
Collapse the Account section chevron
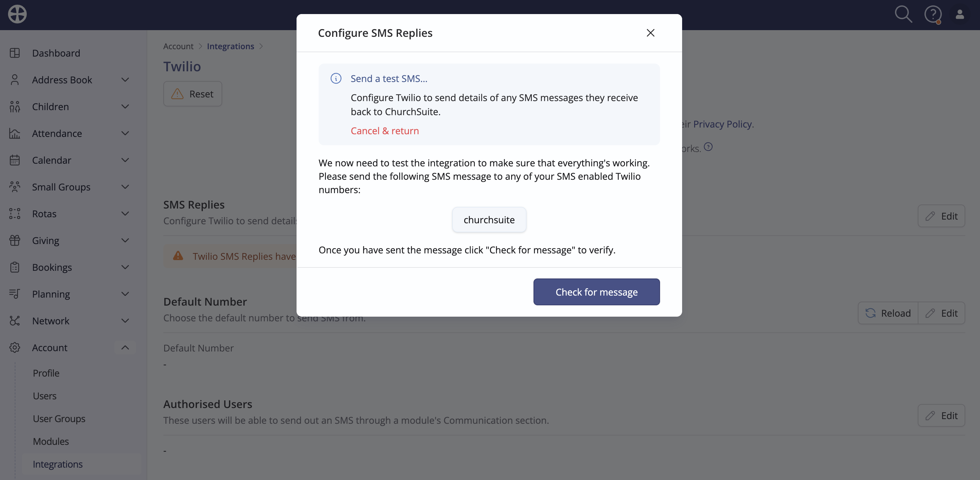pos(125,347)
